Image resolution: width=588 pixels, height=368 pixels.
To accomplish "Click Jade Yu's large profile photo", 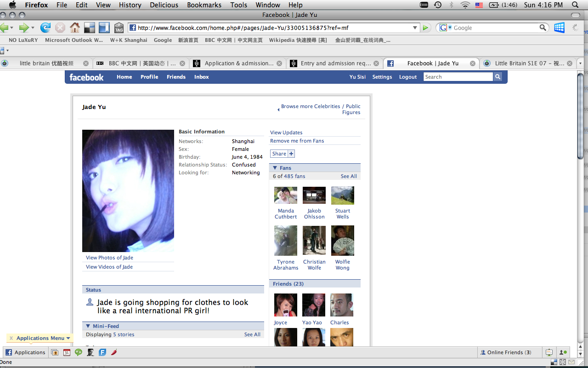I will tap(128, 191).
